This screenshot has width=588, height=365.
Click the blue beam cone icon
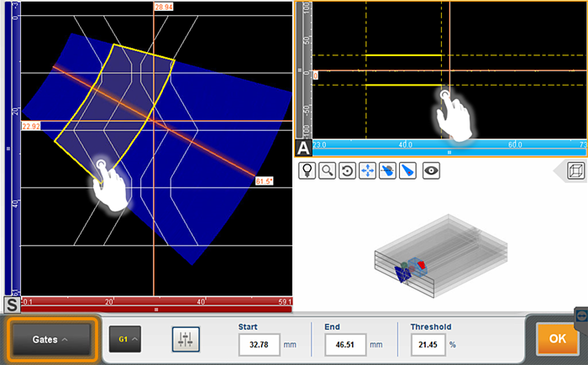point(407,170)
